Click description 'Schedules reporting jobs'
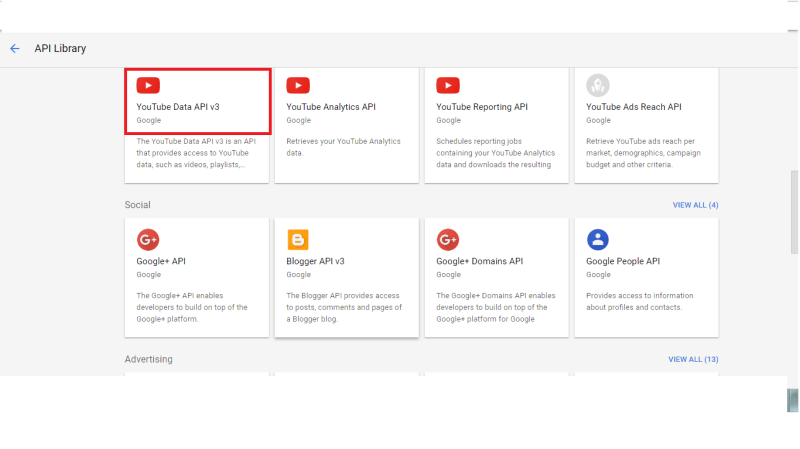This screenshot has width=800, height=449. pyautogui.click(x=495, y=153)
